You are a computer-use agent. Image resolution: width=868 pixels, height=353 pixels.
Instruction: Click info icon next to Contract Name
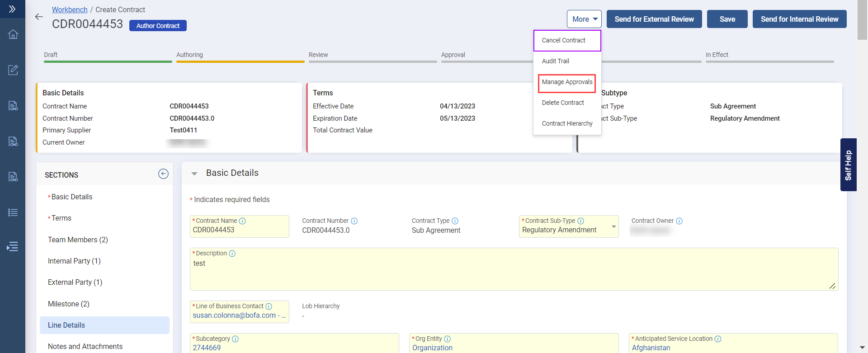tap(242, 221)
